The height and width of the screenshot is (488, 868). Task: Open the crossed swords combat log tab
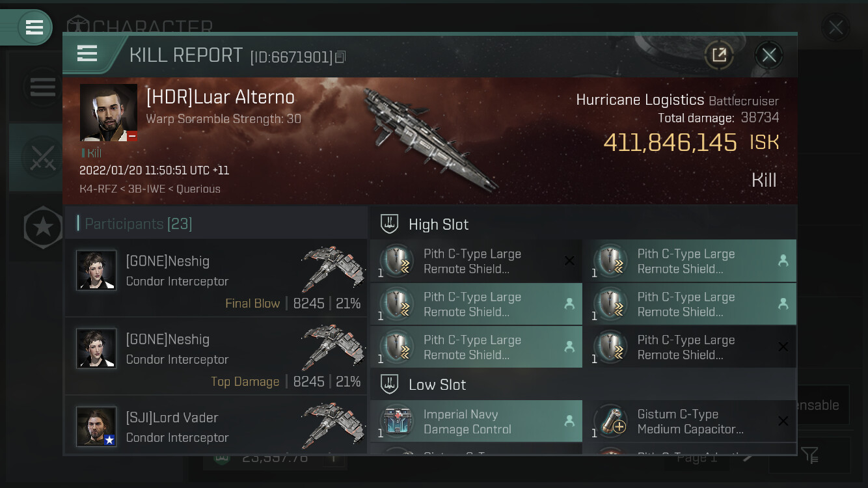click(42, 157)
